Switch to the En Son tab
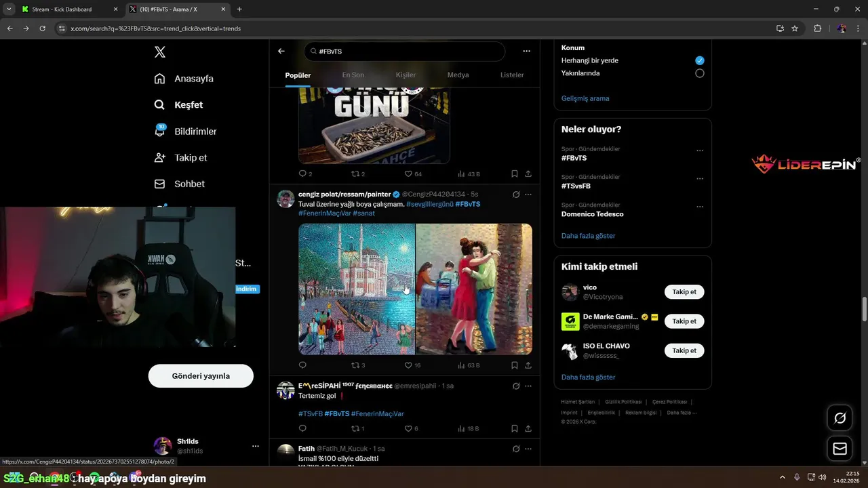Screen dimensions: 868x488 coord(353,75)
